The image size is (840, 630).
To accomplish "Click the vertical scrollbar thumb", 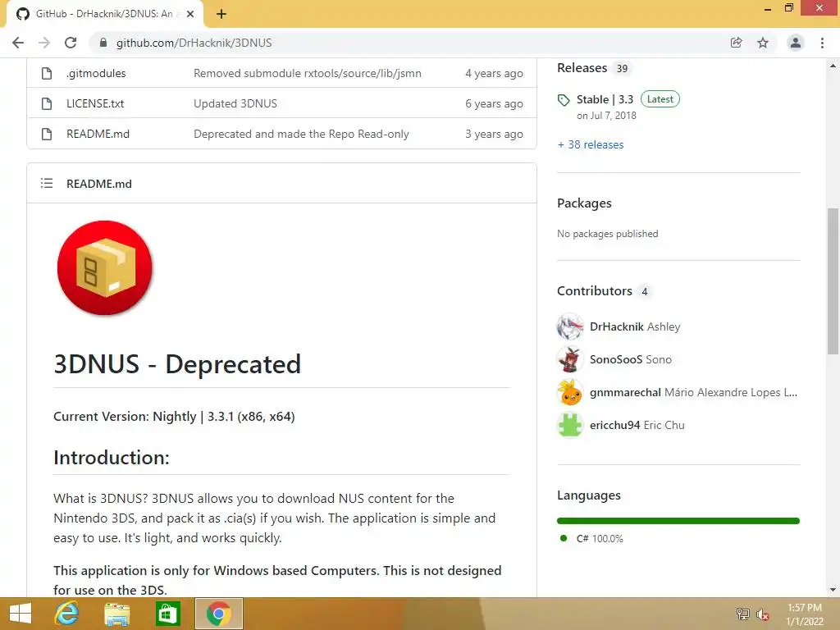I will (833, 281).
